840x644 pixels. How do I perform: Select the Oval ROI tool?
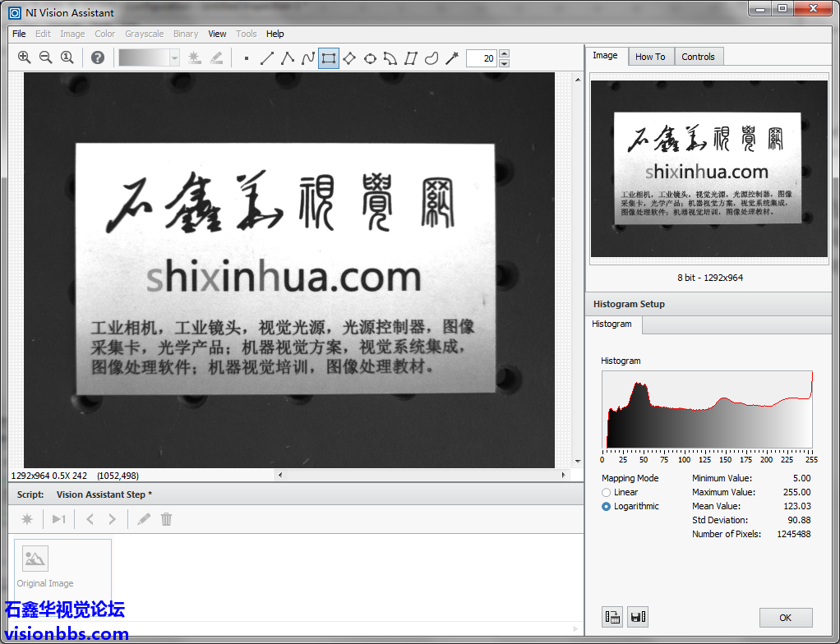[x=370, y=58]
